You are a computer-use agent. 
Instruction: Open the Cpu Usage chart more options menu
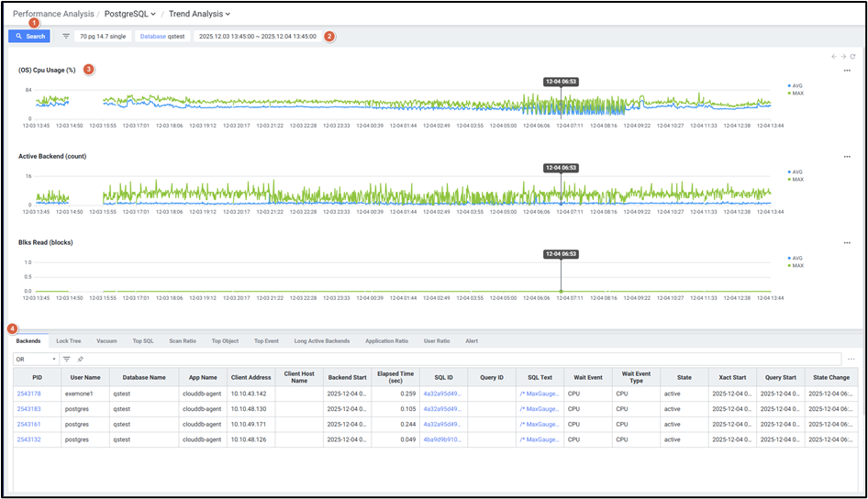pos(847,70)
